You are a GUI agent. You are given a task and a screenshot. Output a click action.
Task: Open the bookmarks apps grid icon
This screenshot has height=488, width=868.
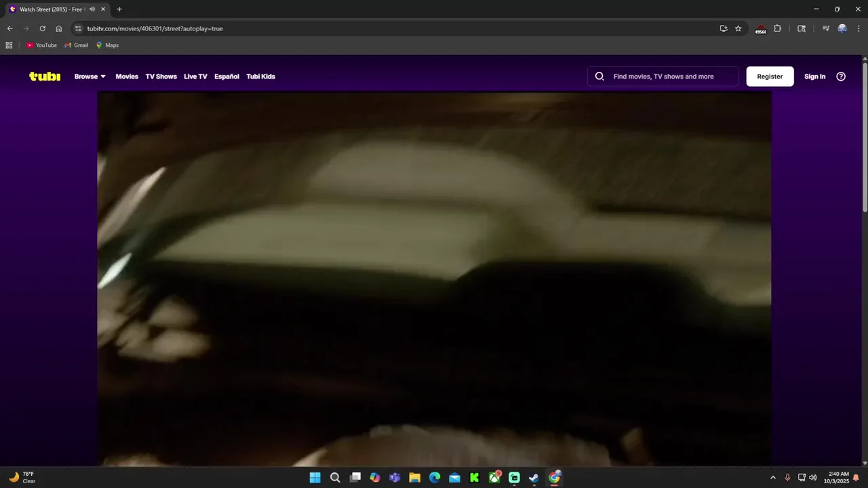(9, 45)
